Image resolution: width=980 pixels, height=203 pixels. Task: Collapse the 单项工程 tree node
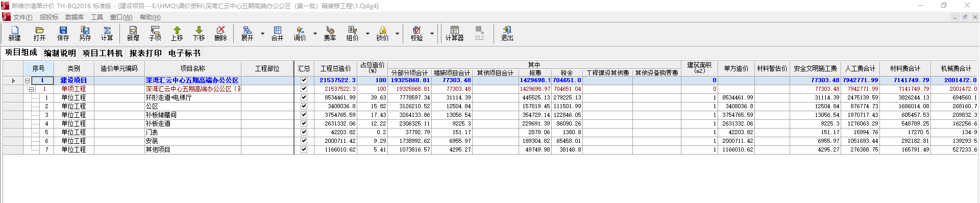[x=31, y=89]
